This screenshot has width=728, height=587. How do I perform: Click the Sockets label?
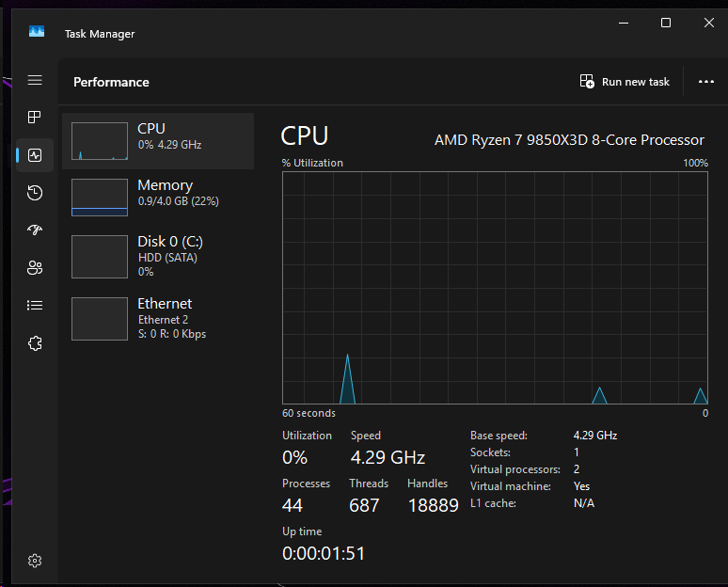[x=490, y=452]
